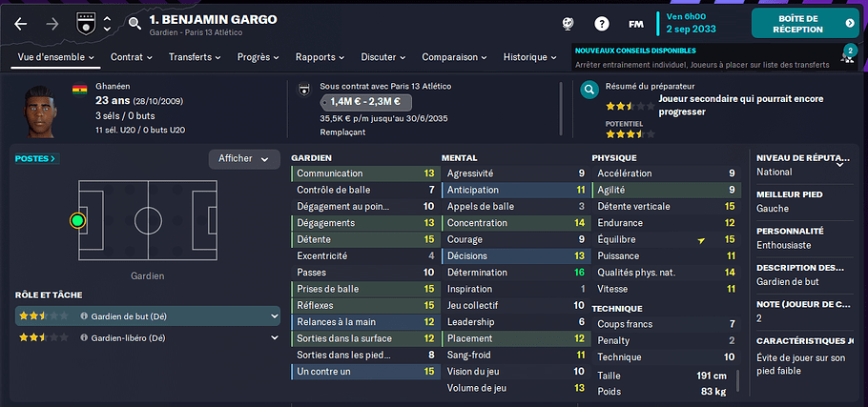Open the coach summary magnifier icon
This screenshot has height=407, width=868.
click(589, 90)
